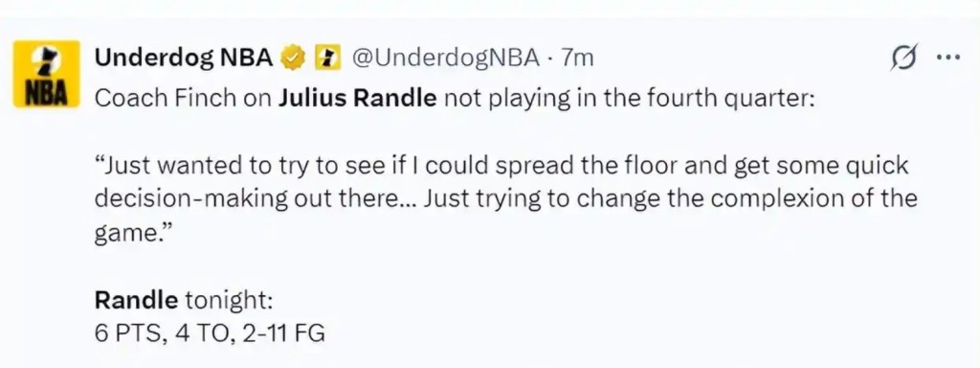Image resolution: width=980 pixels, height=368 pixels.
Task: Open the post via 7m timestamp
Action: 577,58
